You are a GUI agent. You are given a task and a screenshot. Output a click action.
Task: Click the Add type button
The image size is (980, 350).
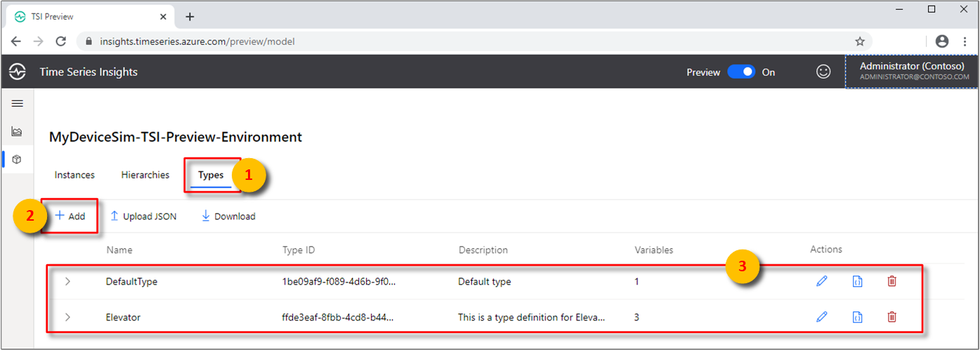tap(70, 216)
